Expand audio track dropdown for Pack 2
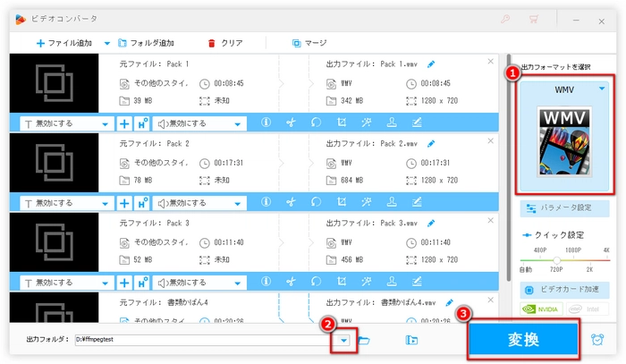 coord(239,202)
